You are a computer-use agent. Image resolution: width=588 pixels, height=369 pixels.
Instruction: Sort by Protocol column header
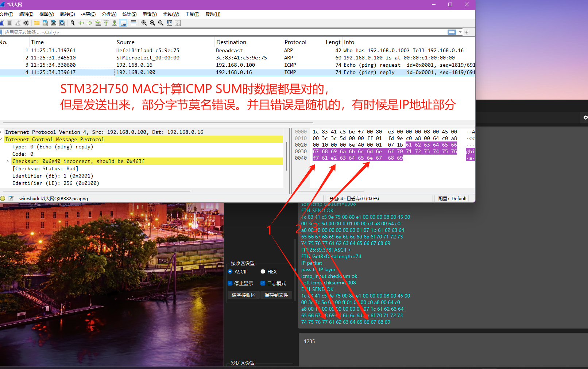click(303, 42)
